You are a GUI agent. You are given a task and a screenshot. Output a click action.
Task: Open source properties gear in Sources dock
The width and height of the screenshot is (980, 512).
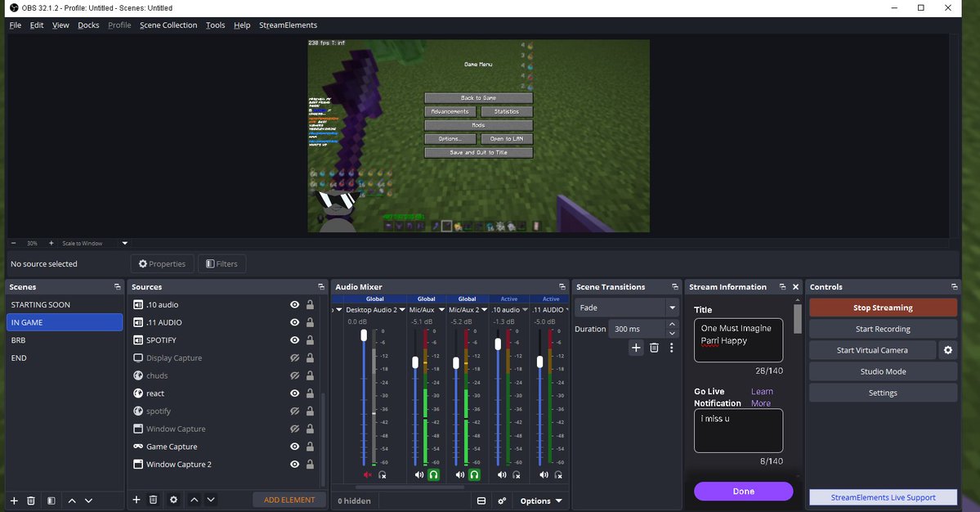click(x=174, y=500)
